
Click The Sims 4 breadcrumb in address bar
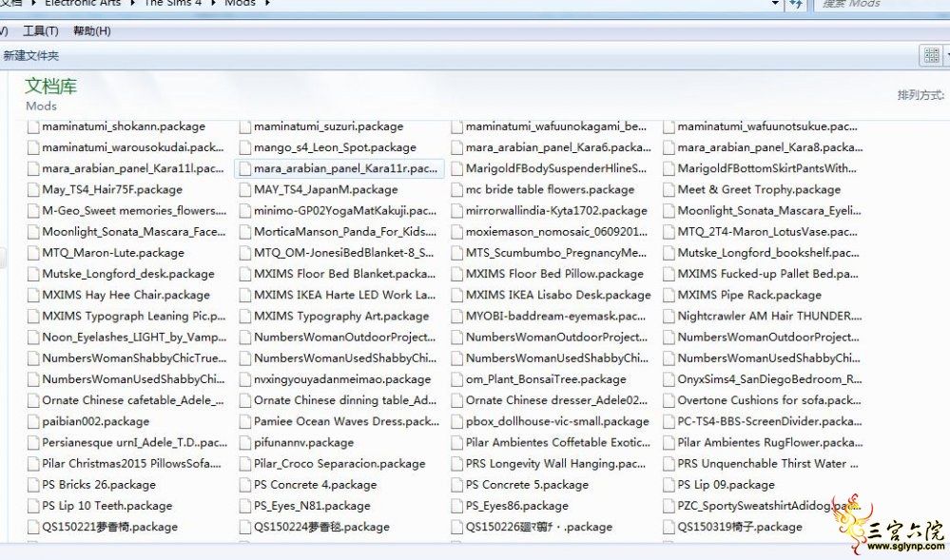pos(173,3)
